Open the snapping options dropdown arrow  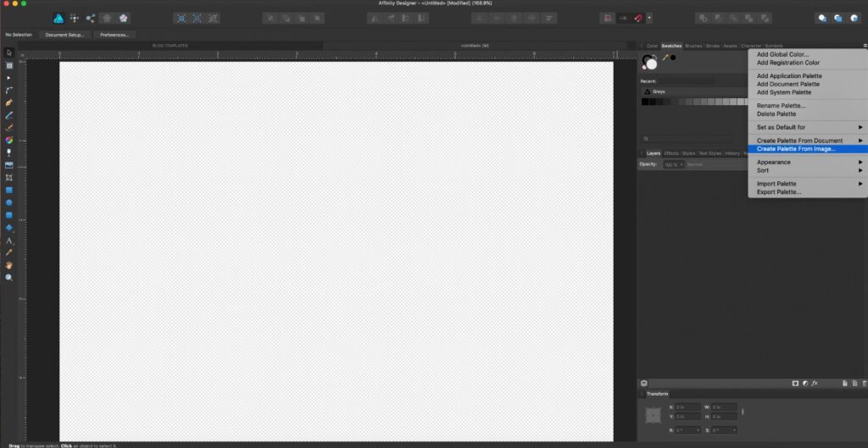(649, 19)
